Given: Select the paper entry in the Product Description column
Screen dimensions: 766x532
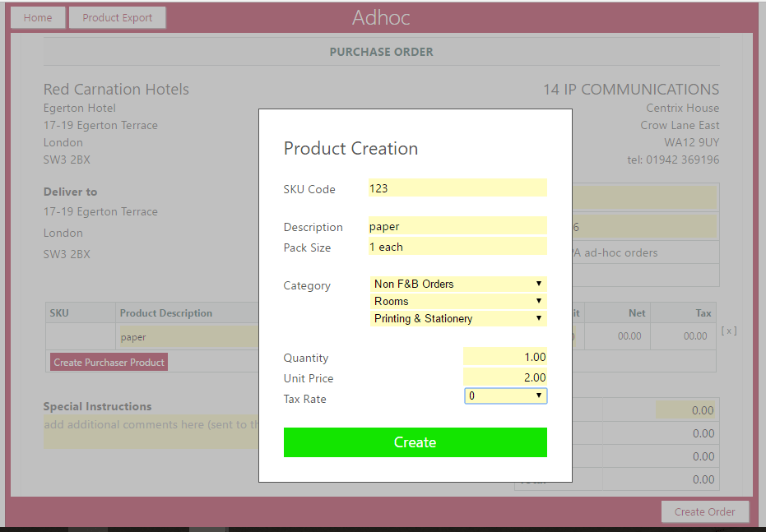Looking at the screenshot, I should pyautogui.click(x=181, y=335).
